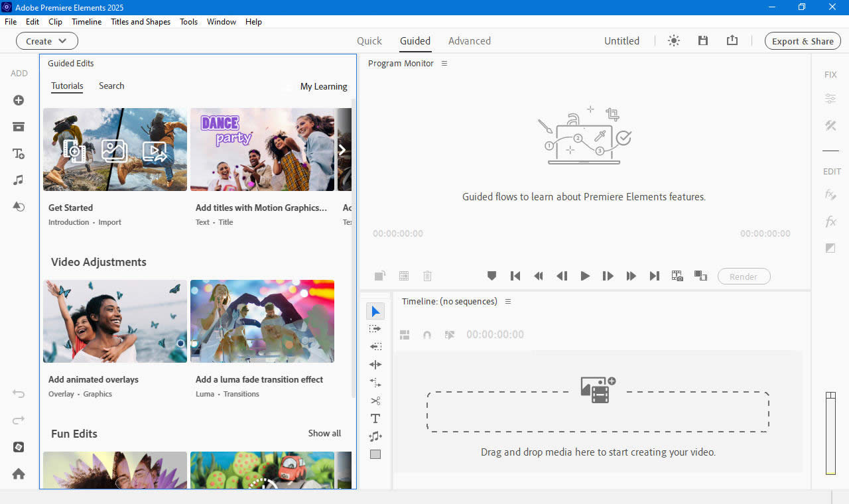849x504 pixels.
Task: Open the File menu
Action: [x=11, y=22]
